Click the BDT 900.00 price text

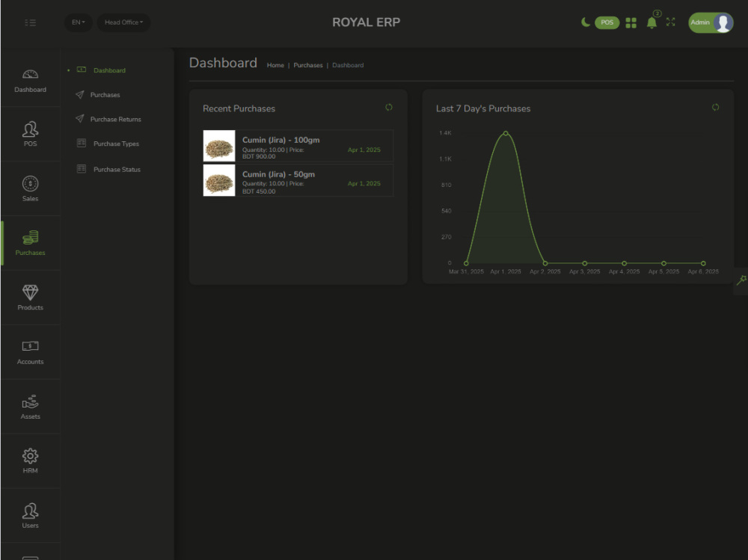(259, 156)
